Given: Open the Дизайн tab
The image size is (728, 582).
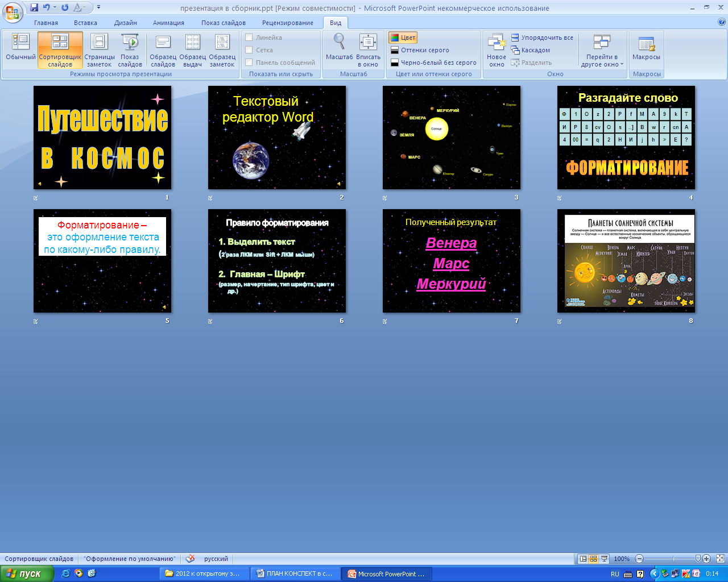Looking at the screenshot, I should point(125,23).
